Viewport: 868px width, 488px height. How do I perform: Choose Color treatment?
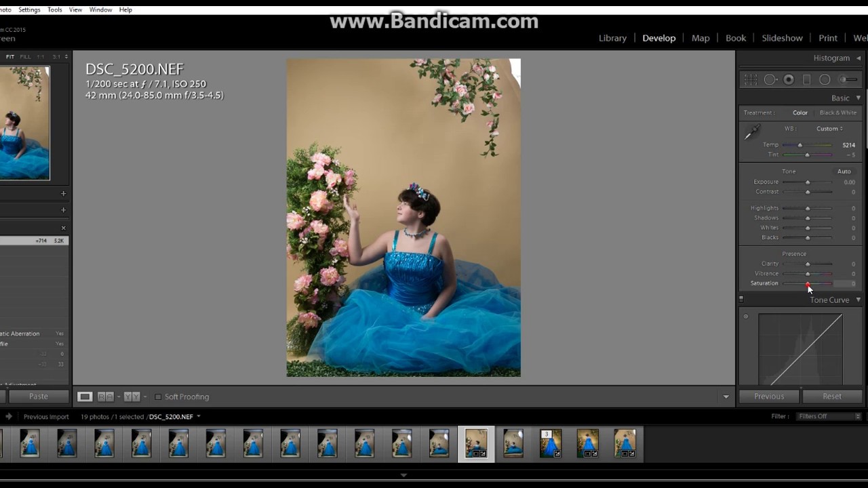click(x=800, y=113)
